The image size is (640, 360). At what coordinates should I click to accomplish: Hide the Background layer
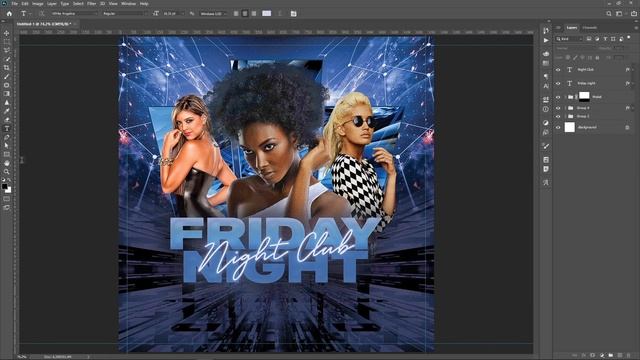point(558,127)
